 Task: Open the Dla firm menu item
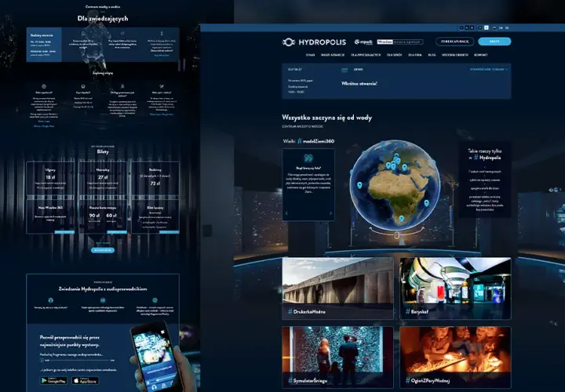[415, 55]
